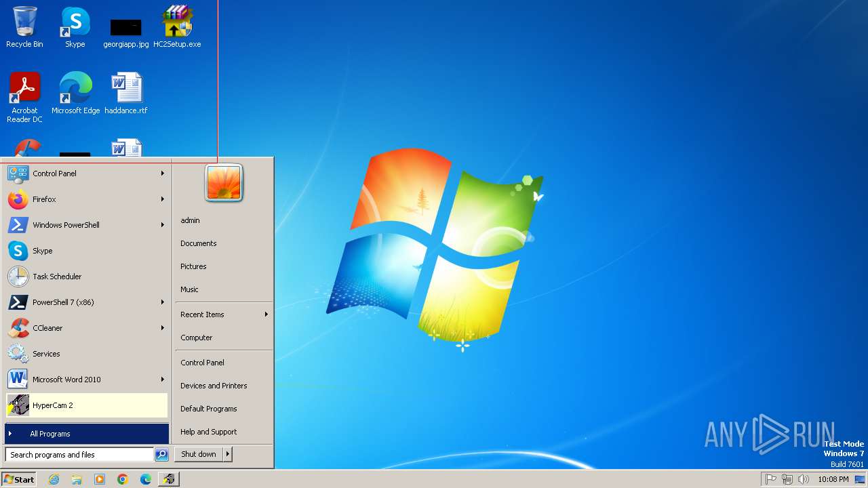Open Acrobat Reader DC shortcut
868x488 pixels.
point(24,98)
